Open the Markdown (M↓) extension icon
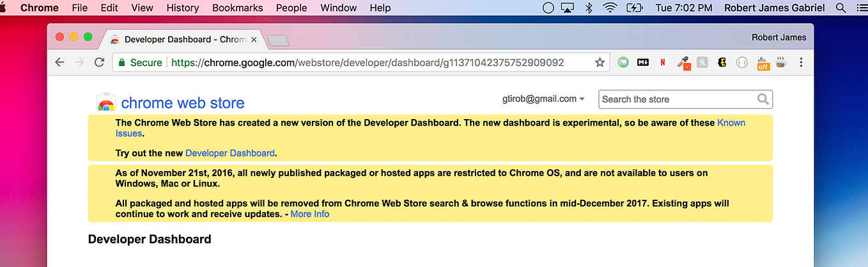Image resolution: width=868 pixels, height=267 pixels. [x=643, y=63]
